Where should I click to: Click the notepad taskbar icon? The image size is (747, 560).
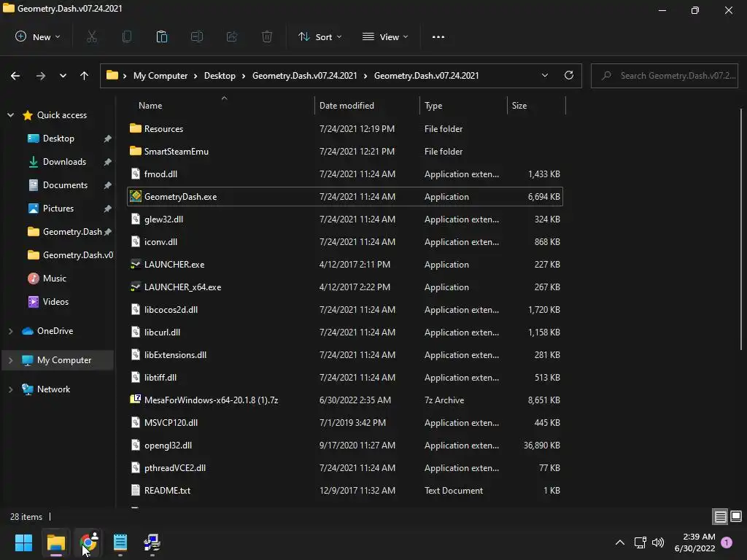(120, 542)
